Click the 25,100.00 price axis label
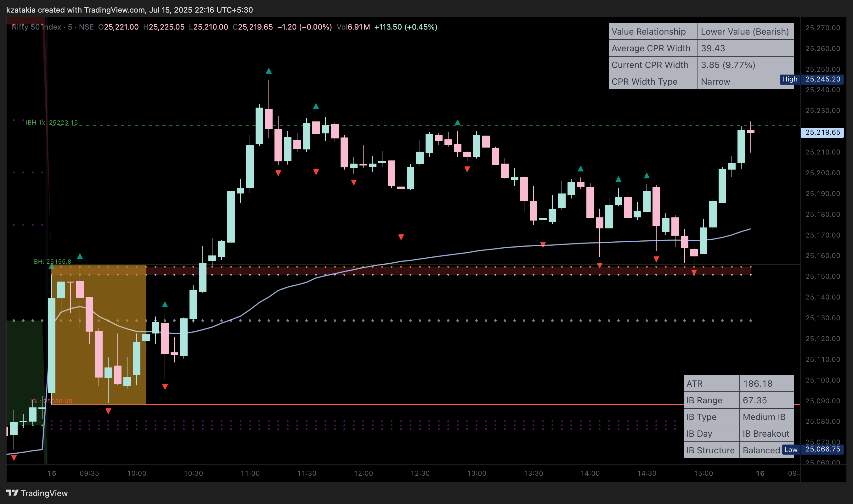This screenshot has width=853, height=504. click(x=822, y=380)
